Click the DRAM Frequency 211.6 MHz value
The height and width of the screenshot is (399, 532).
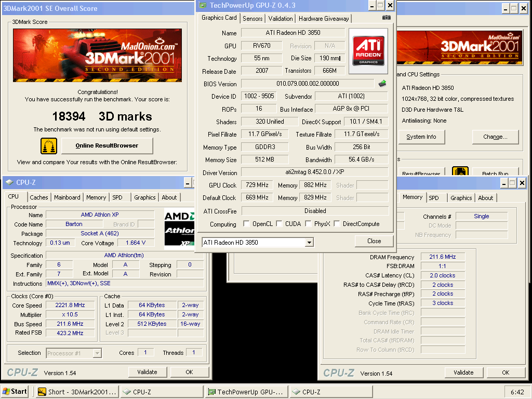coord(443,257)
